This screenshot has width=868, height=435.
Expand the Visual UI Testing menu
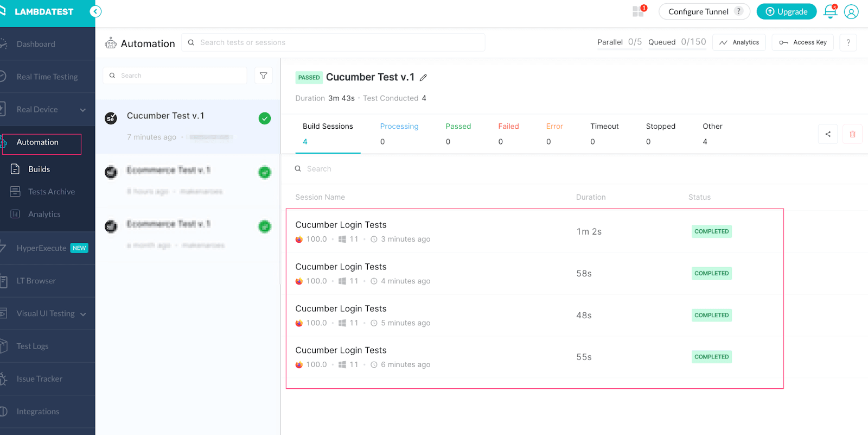point(83,314)
